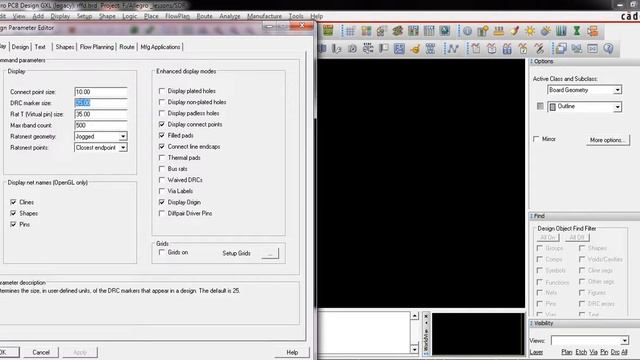This screenshot has height=360, width=640.
Task: Enable Display padless holes checkbox
Action: tap(162, 113)
